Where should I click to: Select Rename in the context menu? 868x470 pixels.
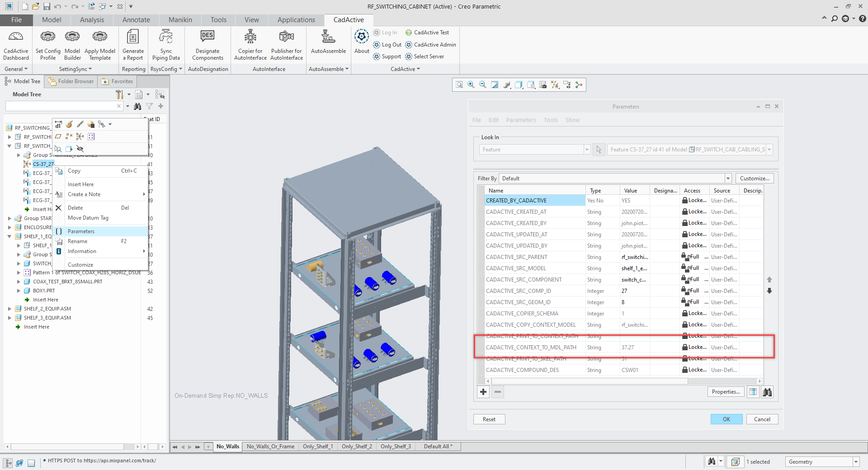101,241
